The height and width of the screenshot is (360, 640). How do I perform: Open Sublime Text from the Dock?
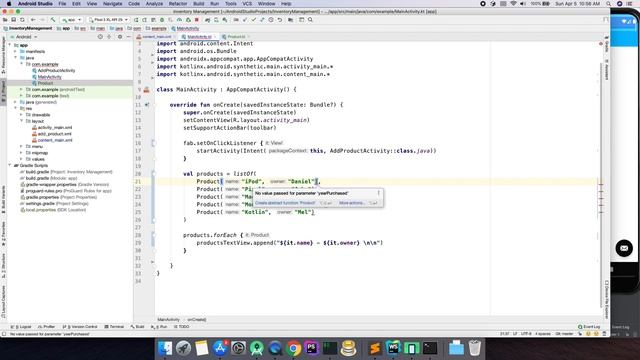coord(374,348)
